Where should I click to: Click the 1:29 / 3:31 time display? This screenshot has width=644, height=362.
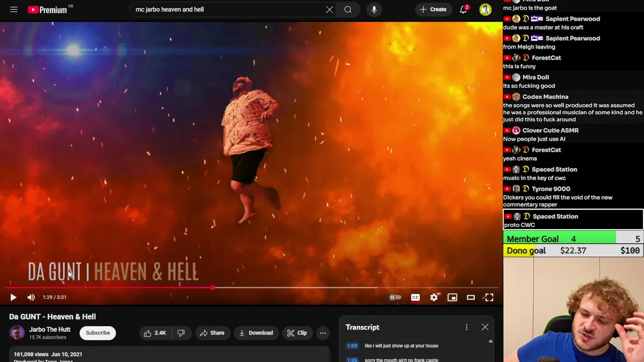[54, 297]
